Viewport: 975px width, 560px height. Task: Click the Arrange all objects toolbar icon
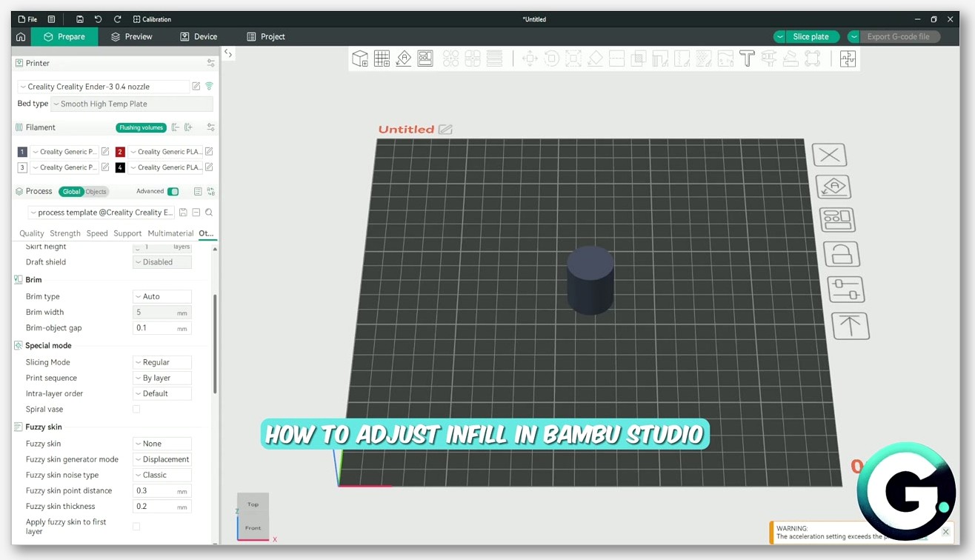[x=425, y=59]
